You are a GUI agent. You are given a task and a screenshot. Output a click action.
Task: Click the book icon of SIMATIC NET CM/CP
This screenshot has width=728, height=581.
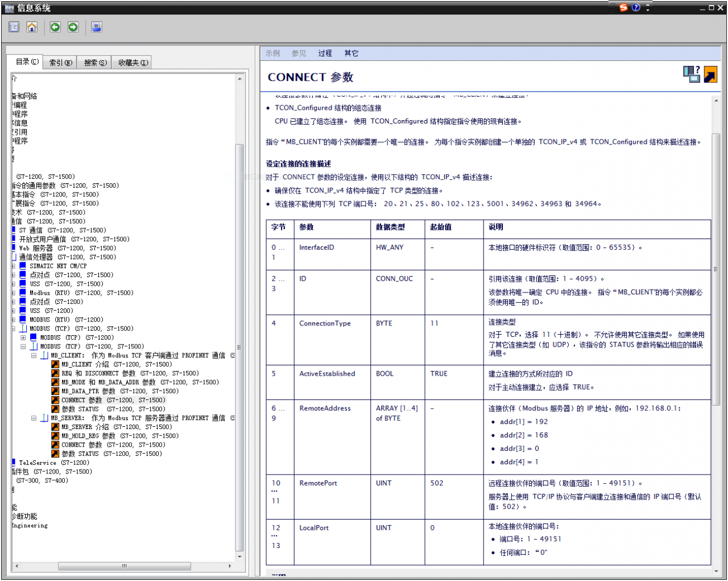[23, 266]
